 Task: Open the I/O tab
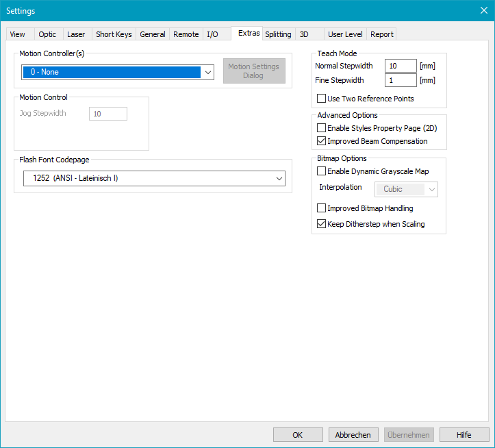tap(212, 34)
